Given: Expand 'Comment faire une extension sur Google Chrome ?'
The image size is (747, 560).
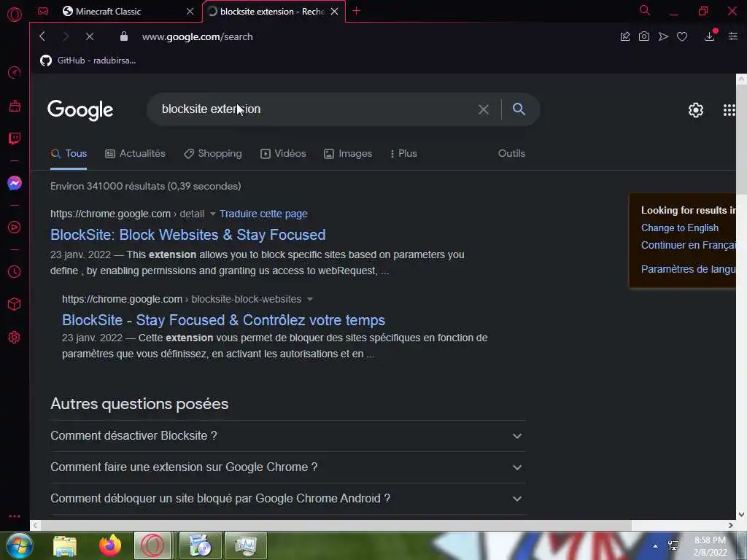Looking at the screenshot, I should click(287, 467).
